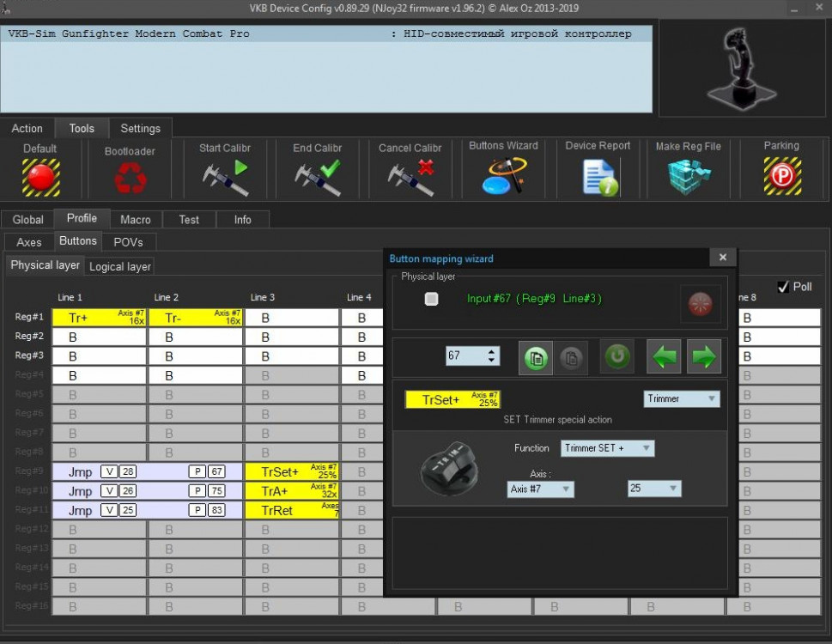Toggle the Poll checkbox
The height and width of the screenshot is (644, 832).
pyautogui.click(x=782, y=287)
